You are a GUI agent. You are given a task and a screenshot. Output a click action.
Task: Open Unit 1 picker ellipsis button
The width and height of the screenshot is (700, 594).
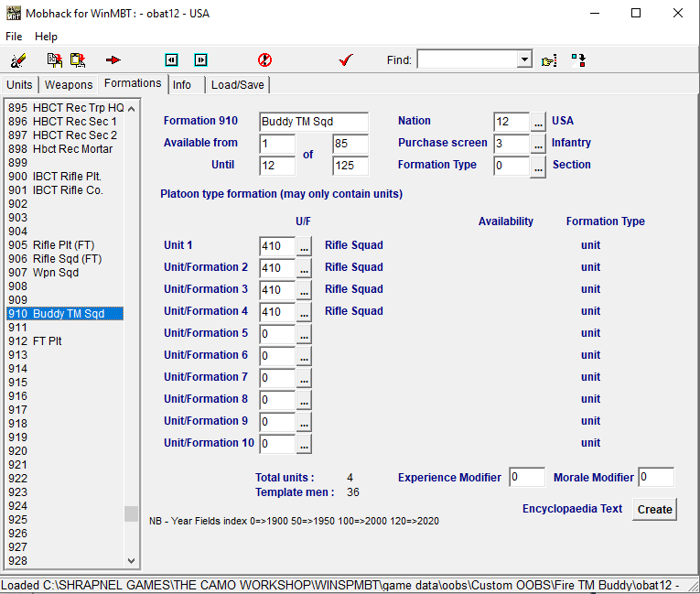click(x=304, y=246)
